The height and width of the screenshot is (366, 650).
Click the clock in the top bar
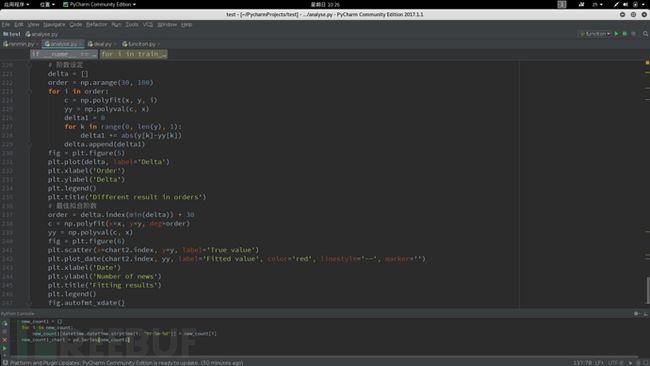(x=325, y=5)
